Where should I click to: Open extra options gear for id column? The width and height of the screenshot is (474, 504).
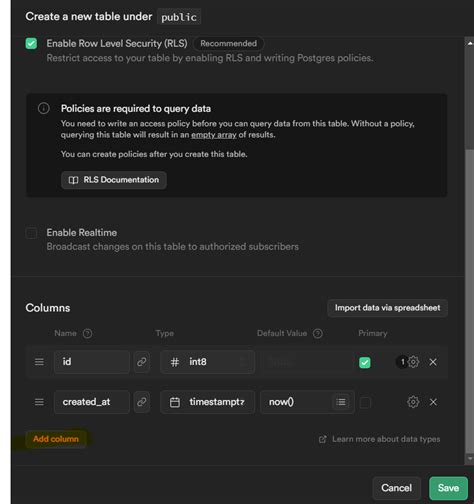click(413, 362)
